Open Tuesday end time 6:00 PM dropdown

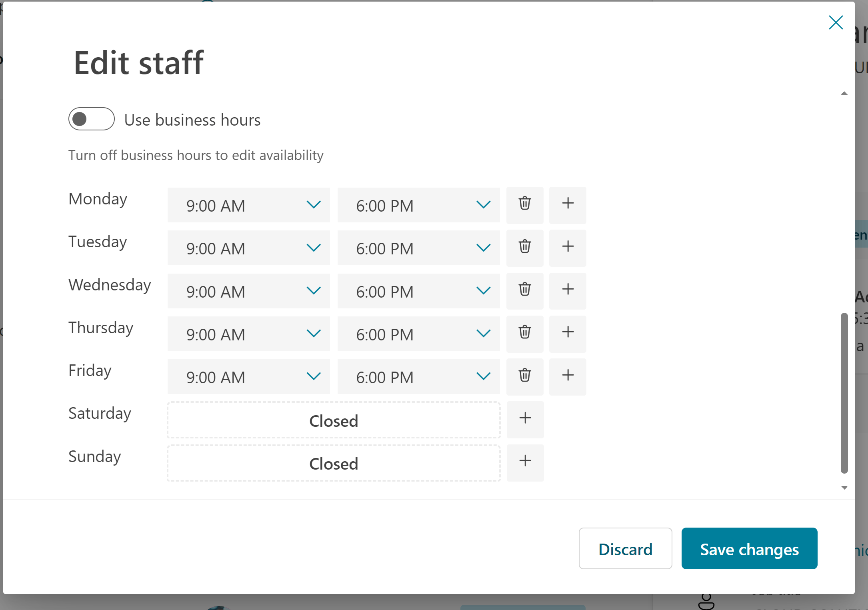418,248
